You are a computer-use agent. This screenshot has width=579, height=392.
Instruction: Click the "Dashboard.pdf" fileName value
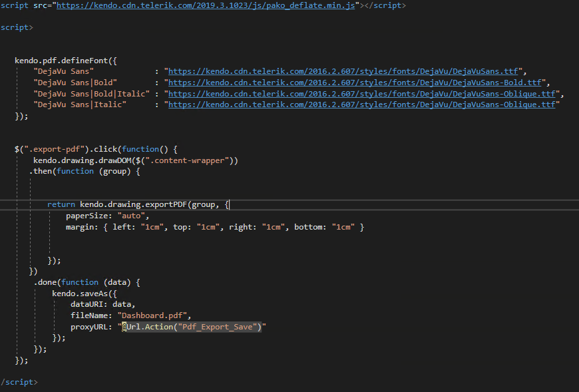152,315
